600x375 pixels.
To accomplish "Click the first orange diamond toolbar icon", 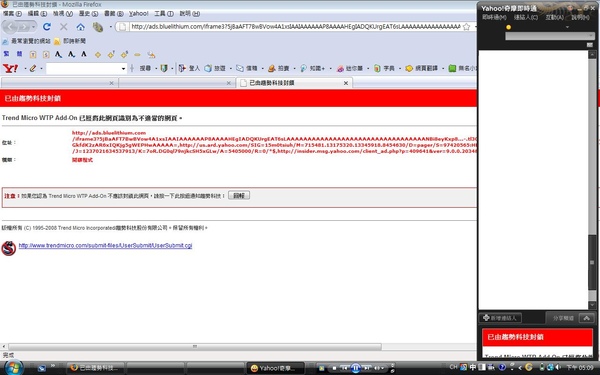I will [98, 55].
